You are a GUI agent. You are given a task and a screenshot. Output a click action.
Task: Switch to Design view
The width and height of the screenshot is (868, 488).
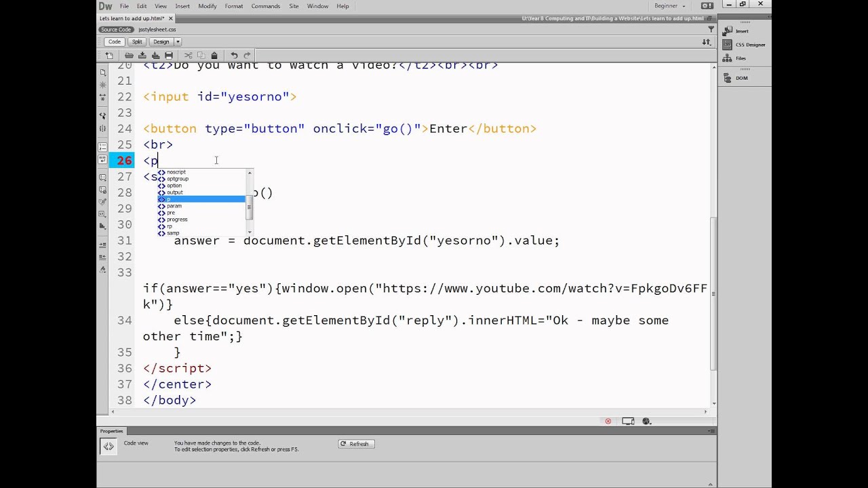click(161, 42)
